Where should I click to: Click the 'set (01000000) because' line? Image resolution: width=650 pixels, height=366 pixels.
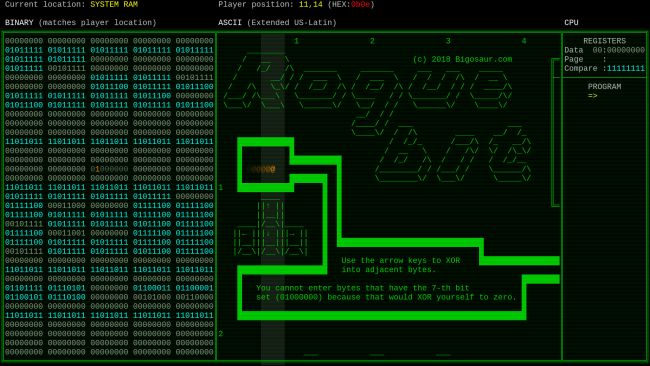(387, 297)
